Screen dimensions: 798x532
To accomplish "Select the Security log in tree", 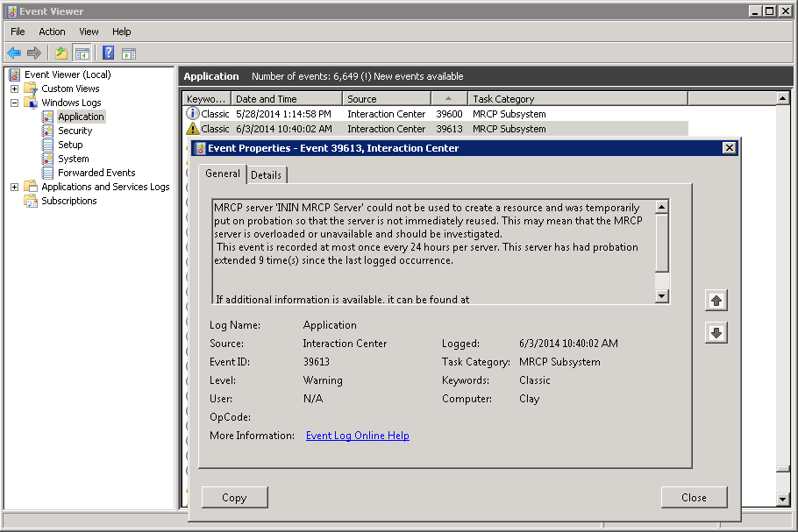I will coord(75,131).
